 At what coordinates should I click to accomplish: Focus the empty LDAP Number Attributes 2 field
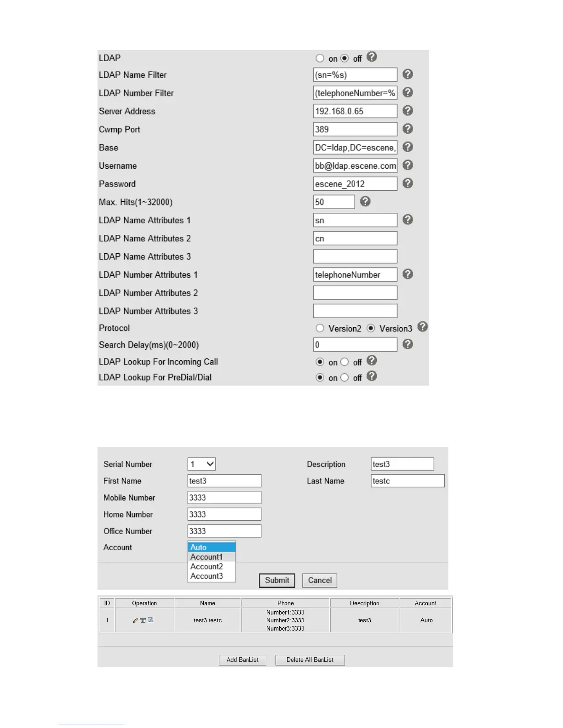coord(355,292)
